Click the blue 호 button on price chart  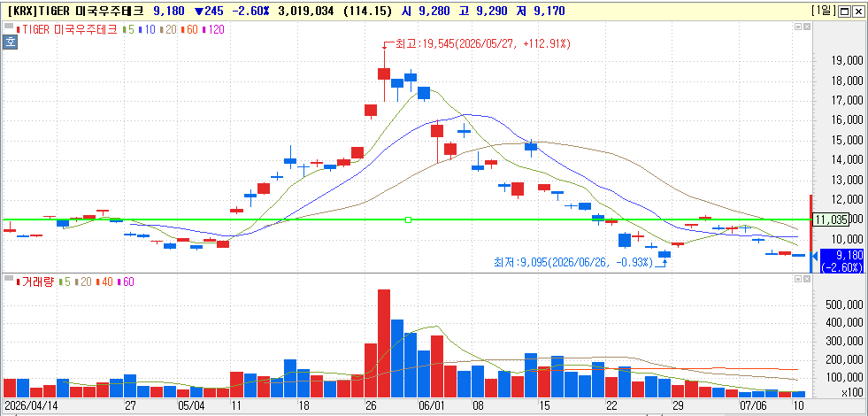coord(10,42)
